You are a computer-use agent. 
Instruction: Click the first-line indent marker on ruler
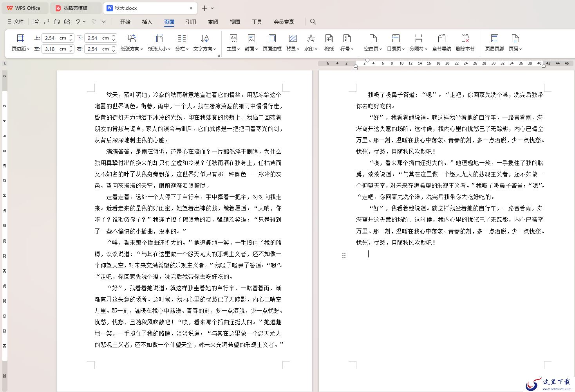click(367, 60)
